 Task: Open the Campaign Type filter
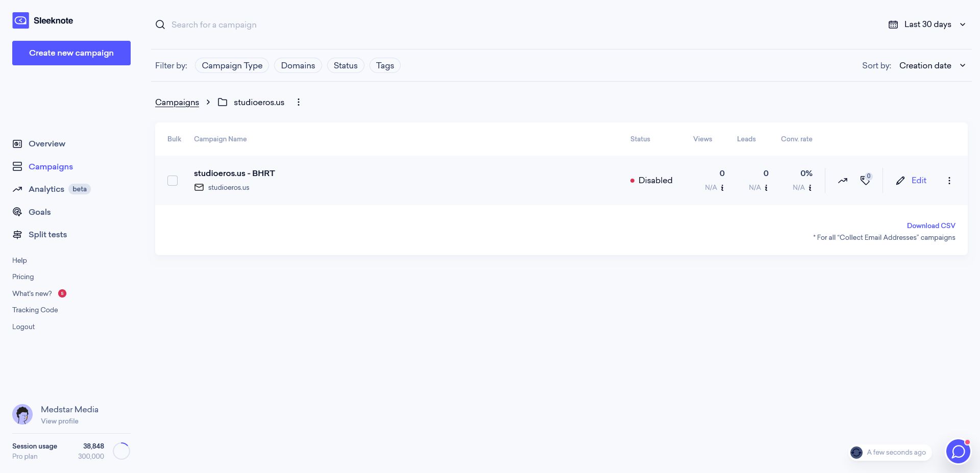(x=232, y=65)
